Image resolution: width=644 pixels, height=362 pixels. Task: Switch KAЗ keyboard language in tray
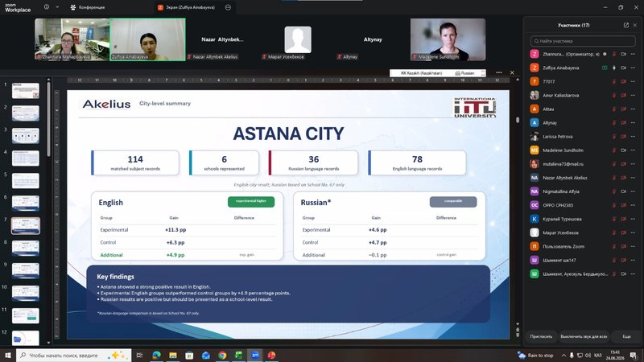point(598,356)
